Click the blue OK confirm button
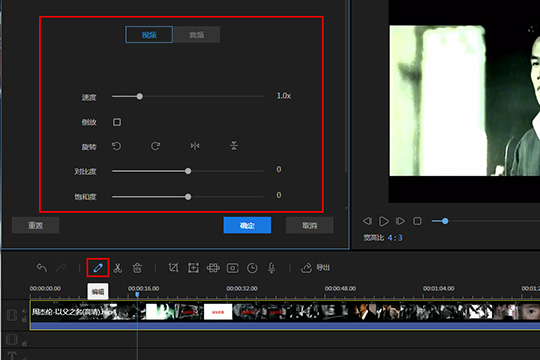540x360 pixels. (x=247, y=225)
